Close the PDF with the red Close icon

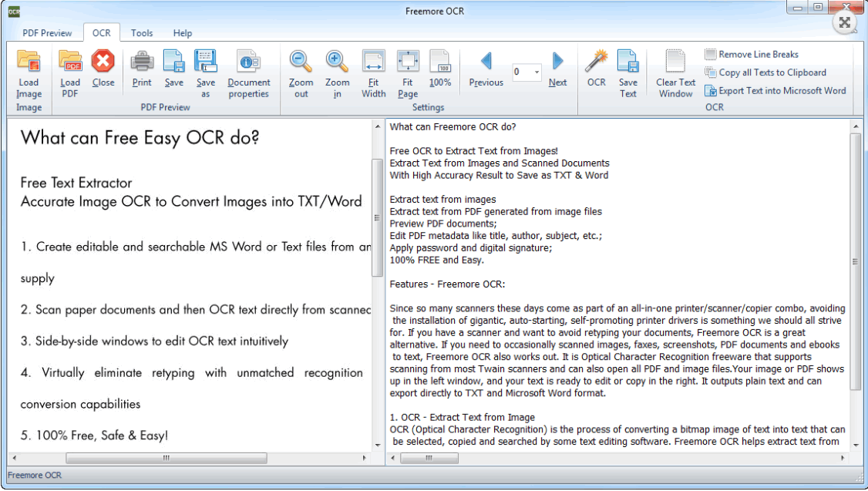tap(103, 61)
